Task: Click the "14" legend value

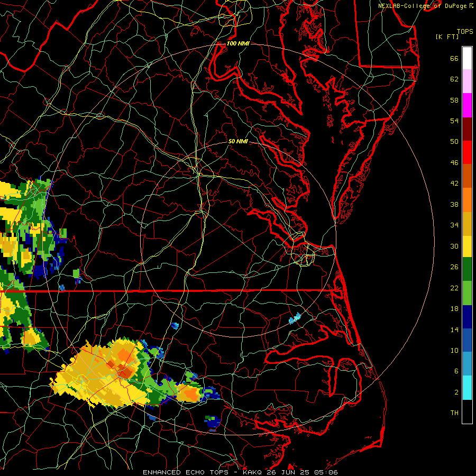Action: pos(454,329)
